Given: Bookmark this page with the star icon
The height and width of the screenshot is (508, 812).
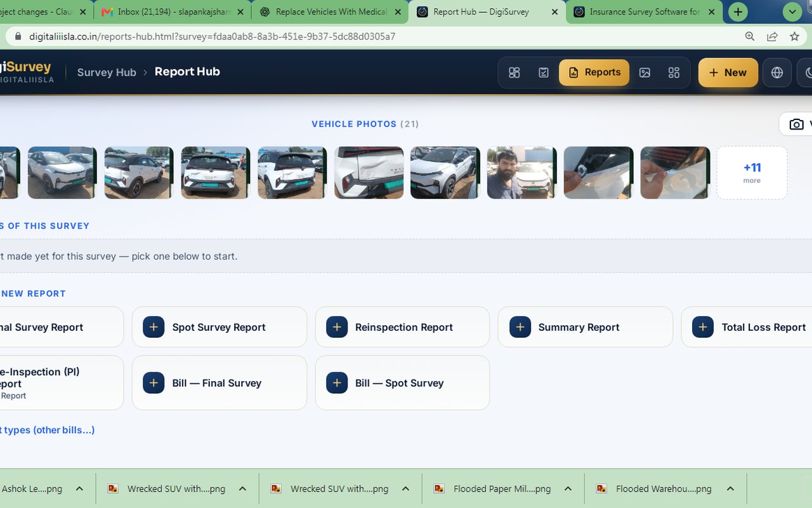Looking at the screenshot, I should click(x=794, y=36).
